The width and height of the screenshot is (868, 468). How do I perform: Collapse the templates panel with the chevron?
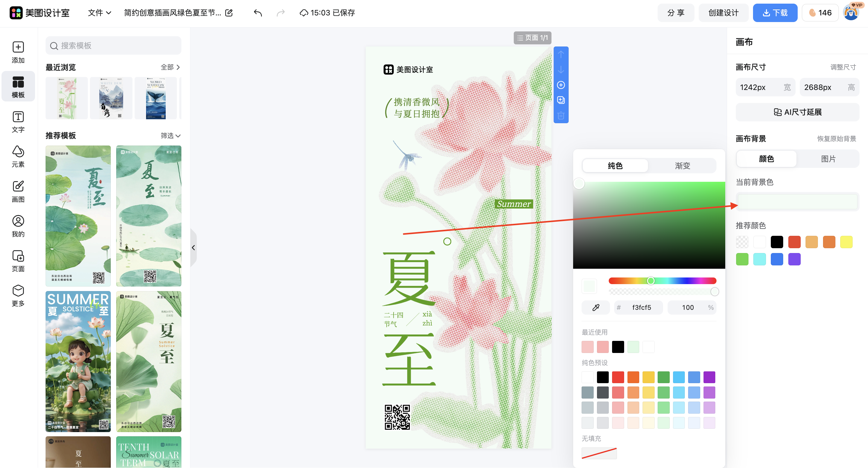click(193, 248)
